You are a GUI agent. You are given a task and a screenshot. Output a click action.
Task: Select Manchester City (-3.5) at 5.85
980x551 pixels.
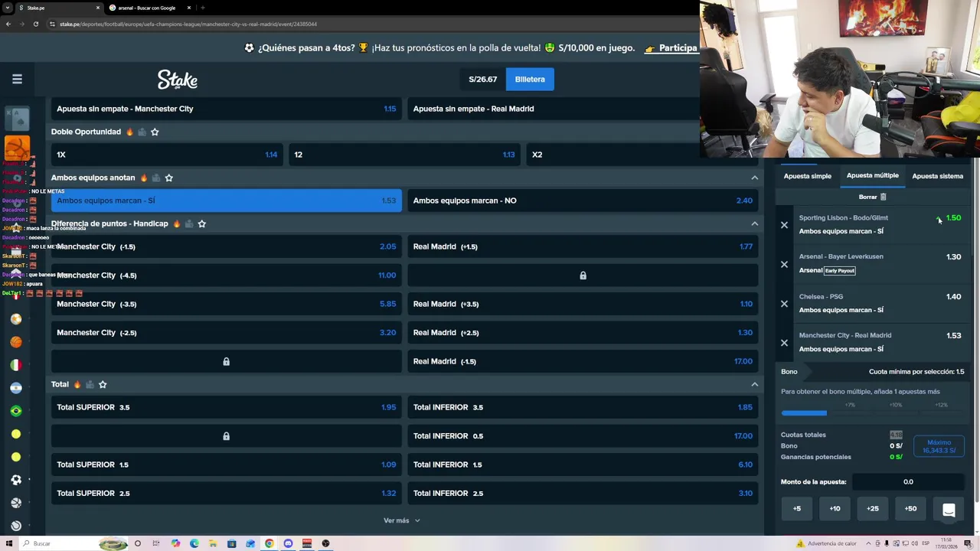click(227, 304)
